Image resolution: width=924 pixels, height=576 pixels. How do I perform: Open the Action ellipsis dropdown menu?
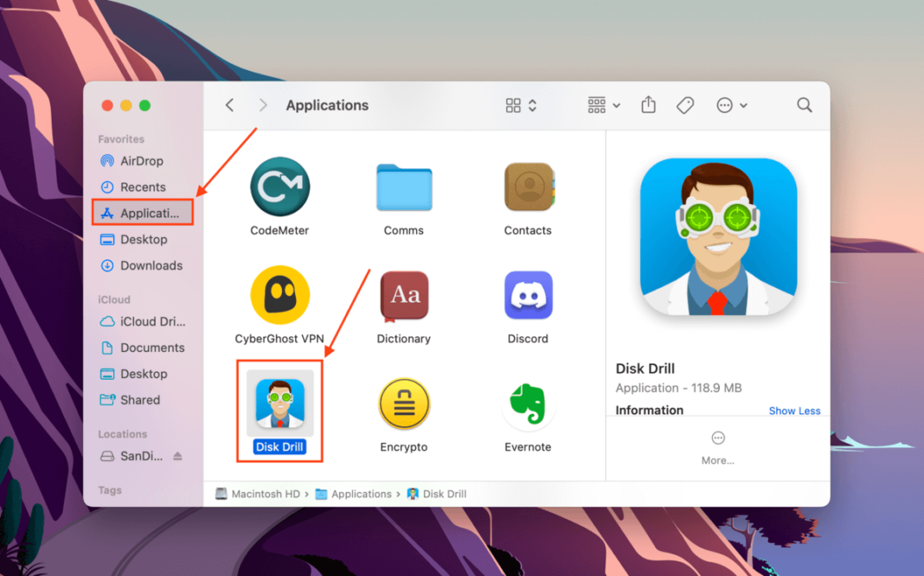tap(732, 106)
